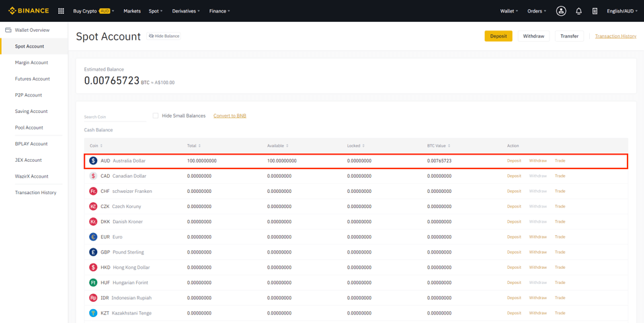Click the DKK coin icon
This screenshot has width=644, height=323.
pos(93,221)
